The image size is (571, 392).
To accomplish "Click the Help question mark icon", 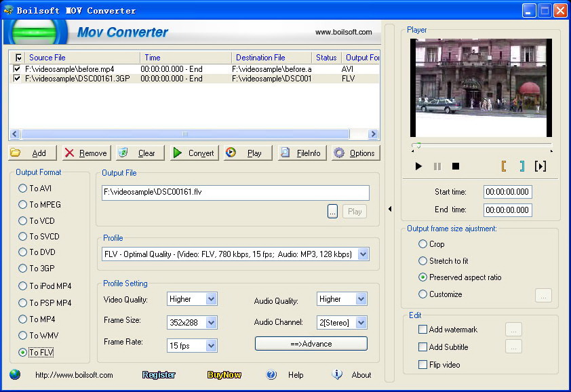I will [x=271, y=374].
